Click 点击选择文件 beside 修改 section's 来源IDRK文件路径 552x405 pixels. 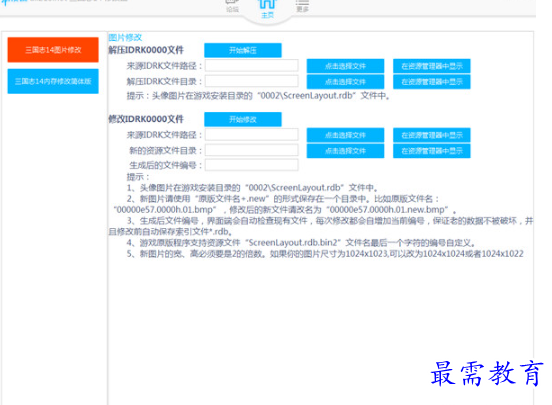(x=345, y=135)
